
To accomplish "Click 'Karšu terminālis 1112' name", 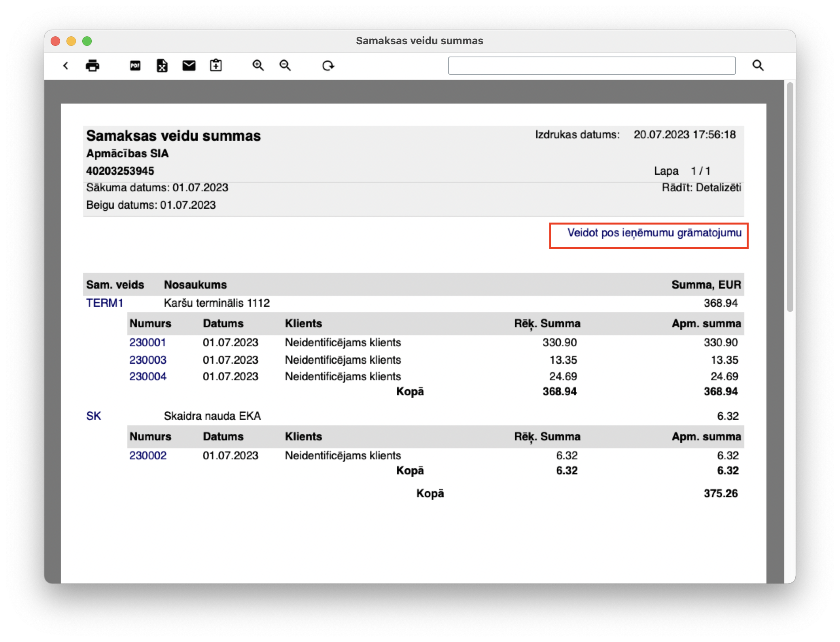I will tap(217, 303).
